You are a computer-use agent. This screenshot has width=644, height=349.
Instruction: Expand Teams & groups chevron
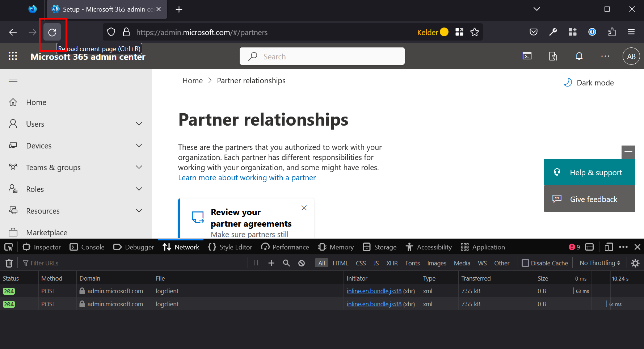pos(139,167)
